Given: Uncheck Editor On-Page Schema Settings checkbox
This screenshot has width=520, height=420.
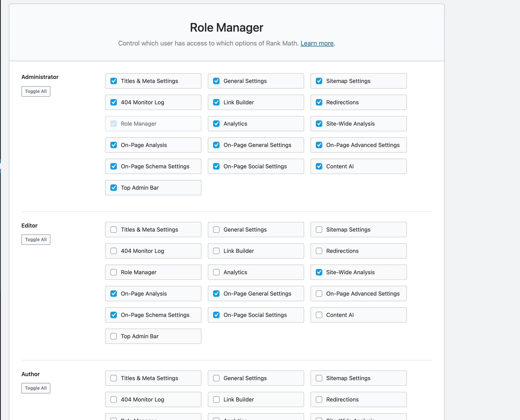Looking at the screenshot, I should click(113, 315).
